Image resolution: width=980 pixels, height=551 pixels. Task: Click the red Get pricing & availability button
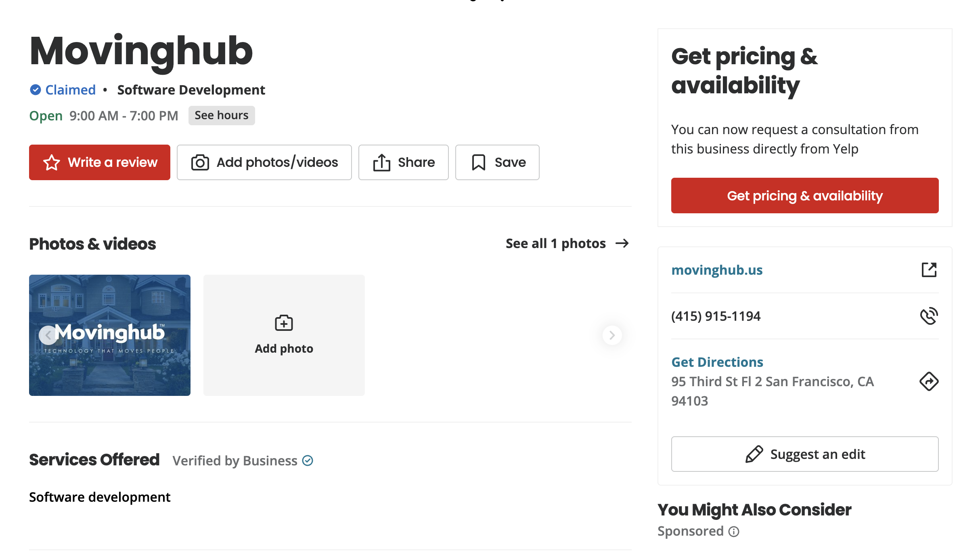click(805, 196)
